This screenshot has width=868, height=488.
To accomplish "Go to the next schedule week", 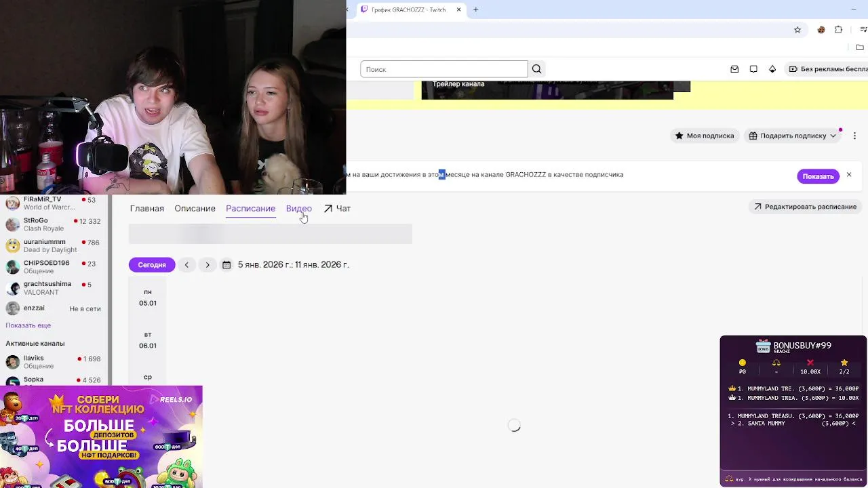I will coord(208,265).
